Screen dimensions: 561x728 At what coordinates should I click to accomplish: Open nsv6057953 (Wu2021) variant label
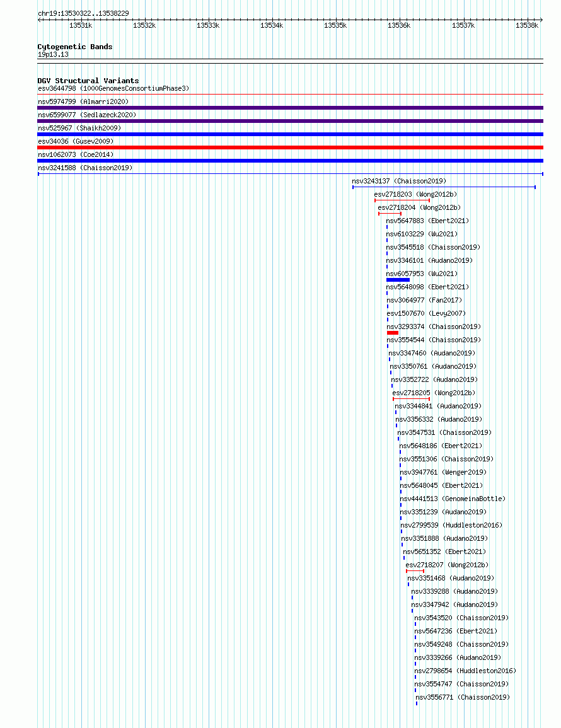(422, 274)
